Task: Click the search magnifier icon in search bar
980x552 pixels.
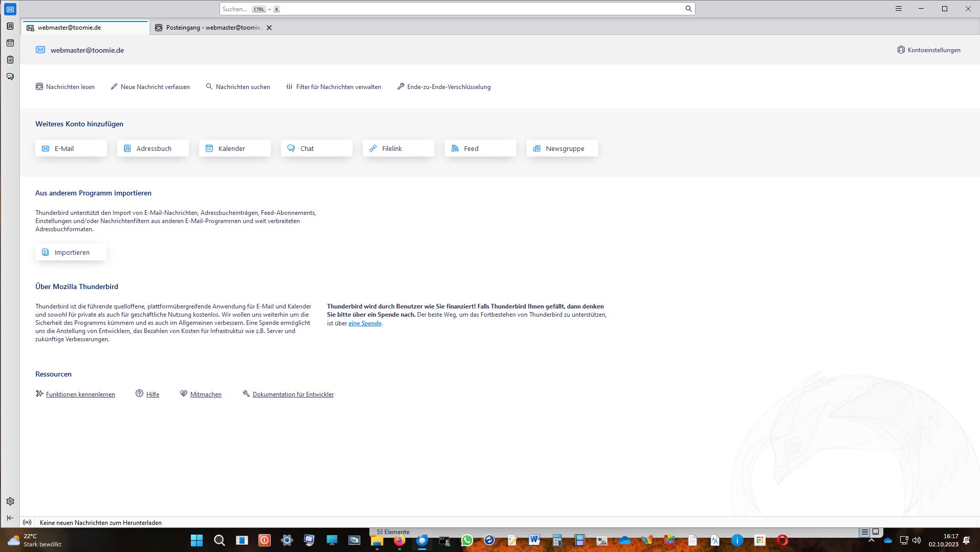Action: [x=688, y=9]
